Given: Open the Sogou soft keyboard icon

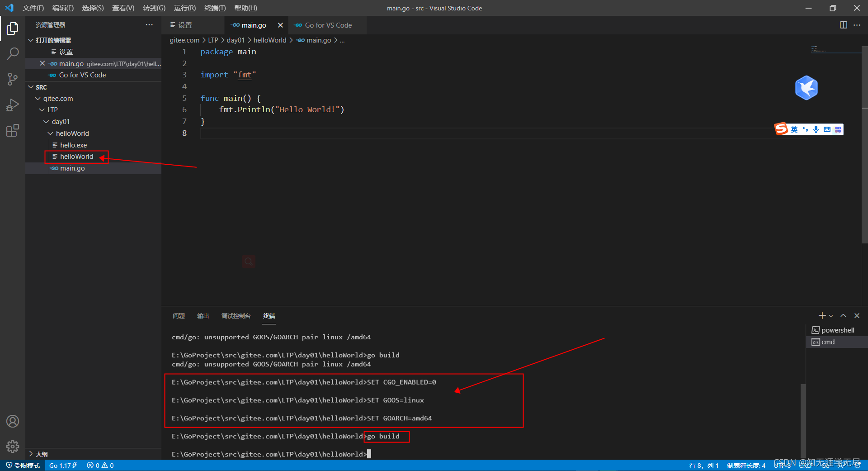Looking at the screenshot, I should pyautogui.click(x=827, y=129).
